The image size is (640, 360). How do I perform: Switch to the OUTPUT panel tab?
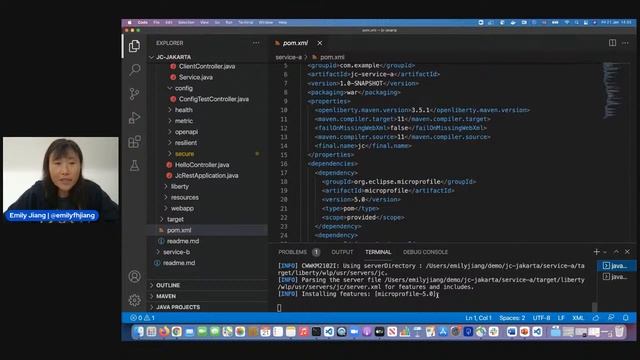342,252
